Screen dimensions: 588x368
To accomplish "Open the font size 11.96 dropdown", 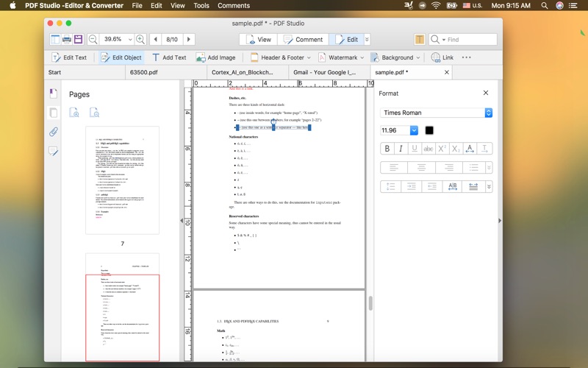I will coord(413,130).
